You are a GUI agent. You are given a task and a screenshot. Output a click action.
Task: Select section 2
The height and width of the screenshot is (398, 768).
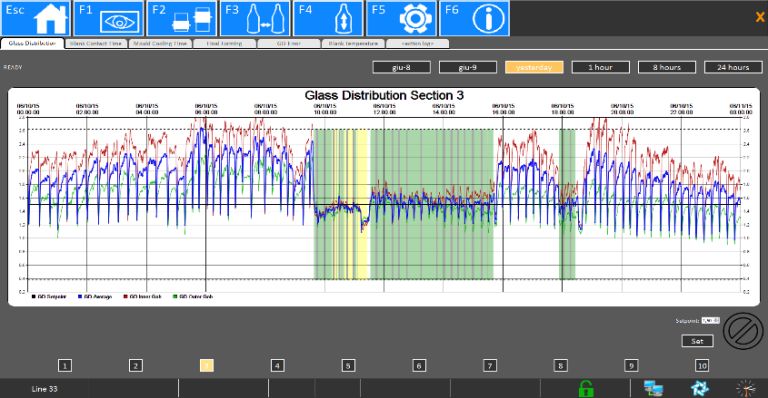point(136,365)
